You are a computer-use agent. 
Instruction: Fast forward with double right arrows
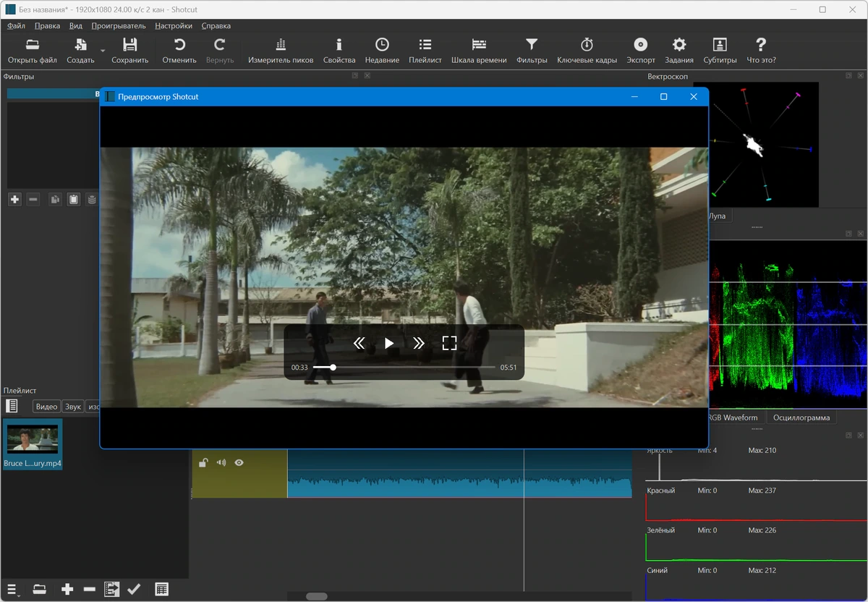(419, 343)
